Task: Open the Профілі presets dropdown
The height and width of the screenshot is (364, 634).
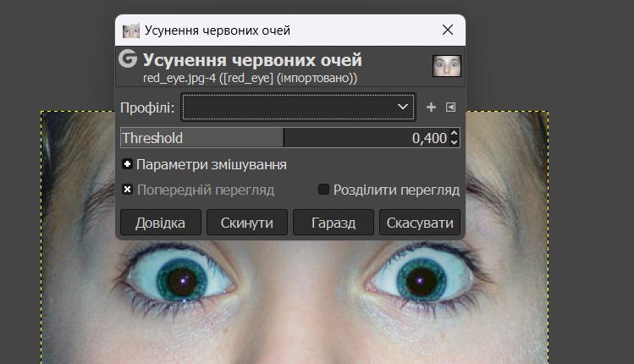Action: (299, 107)
